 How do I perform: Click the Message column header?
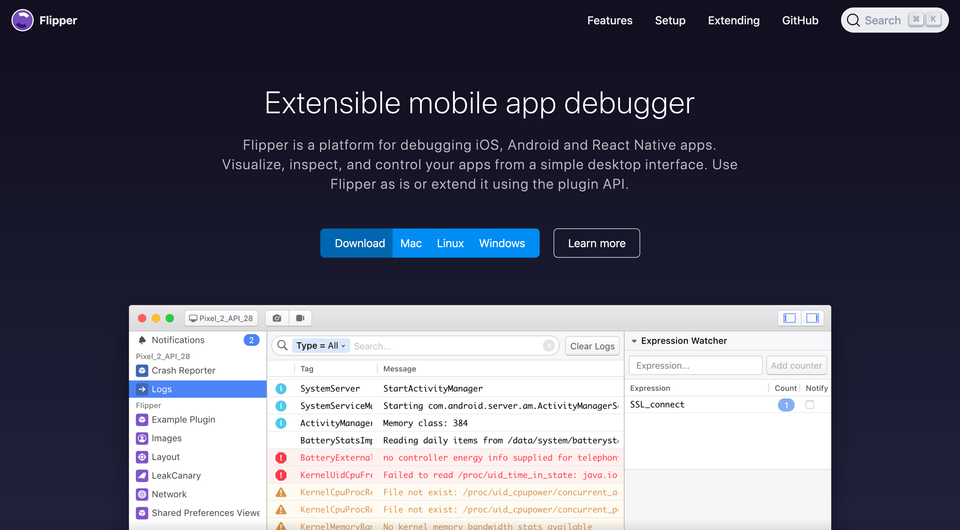click(x=400, y=369)
